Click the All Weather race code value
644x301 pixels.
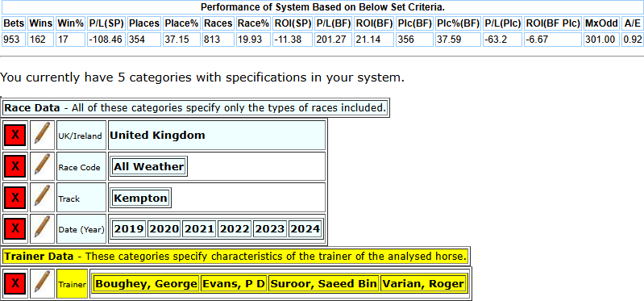point(148,166)
